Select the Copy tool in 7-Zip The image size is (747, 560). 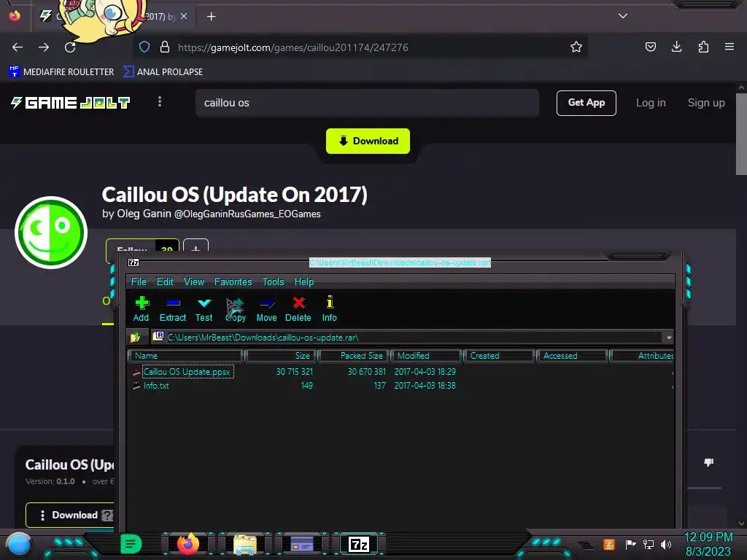click(236, 308)
